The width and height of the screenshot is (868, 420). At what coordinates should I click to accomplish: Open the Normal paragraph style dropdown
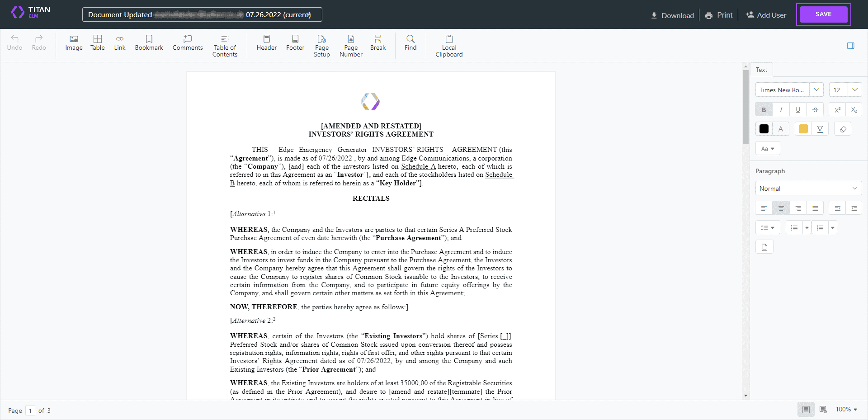coord(808,188)
